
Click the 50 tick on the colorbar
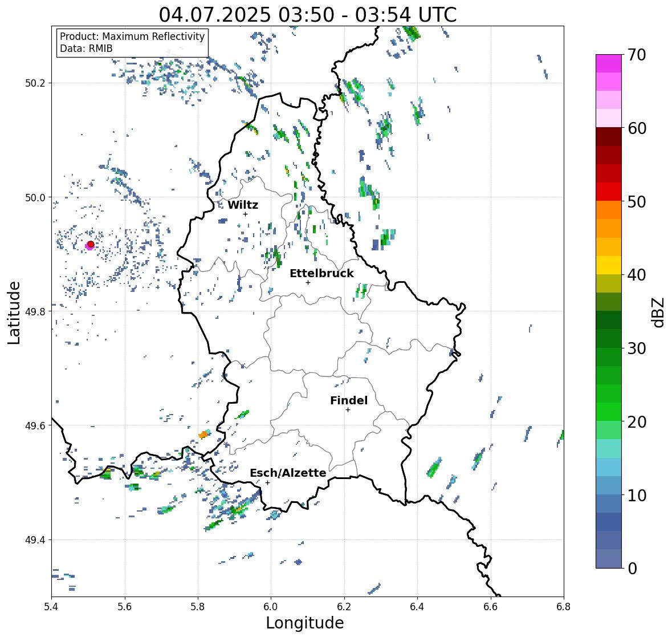tap(637, 201)
